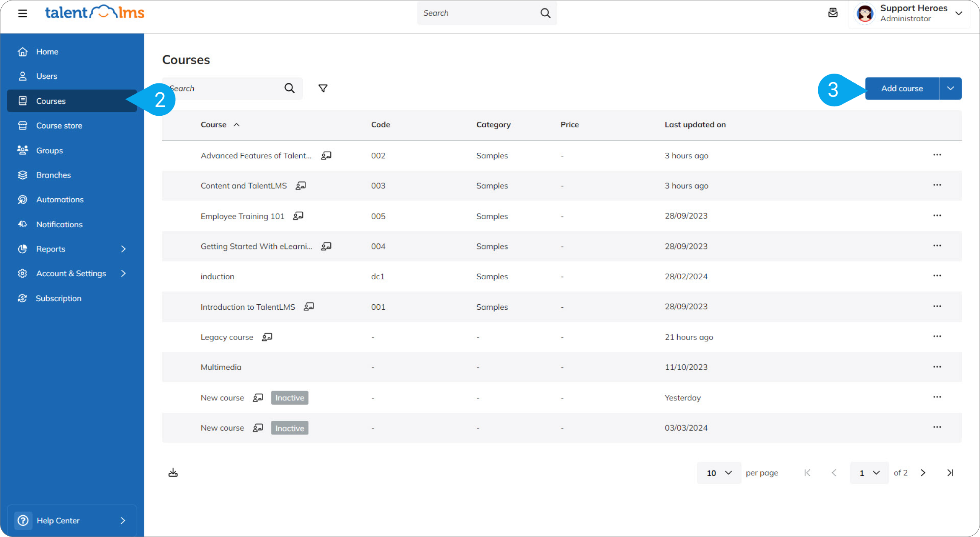Click the courses search magnifier icon
980x537 pixels.
coord(289,88)
